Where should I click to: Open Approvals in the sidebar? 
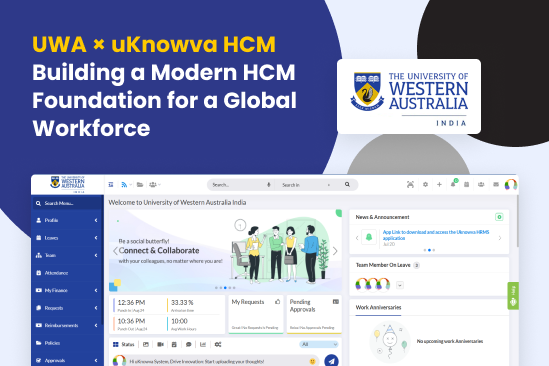[67, 360]
